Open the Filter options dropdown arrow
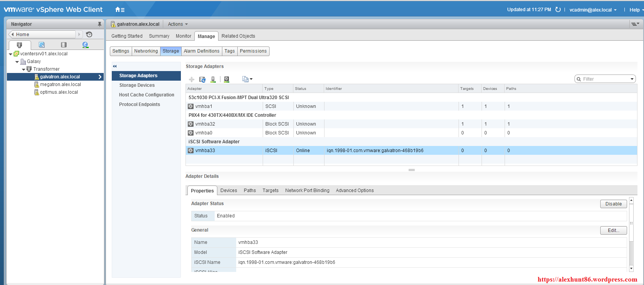The image size is (644, 285). point(632,79)
